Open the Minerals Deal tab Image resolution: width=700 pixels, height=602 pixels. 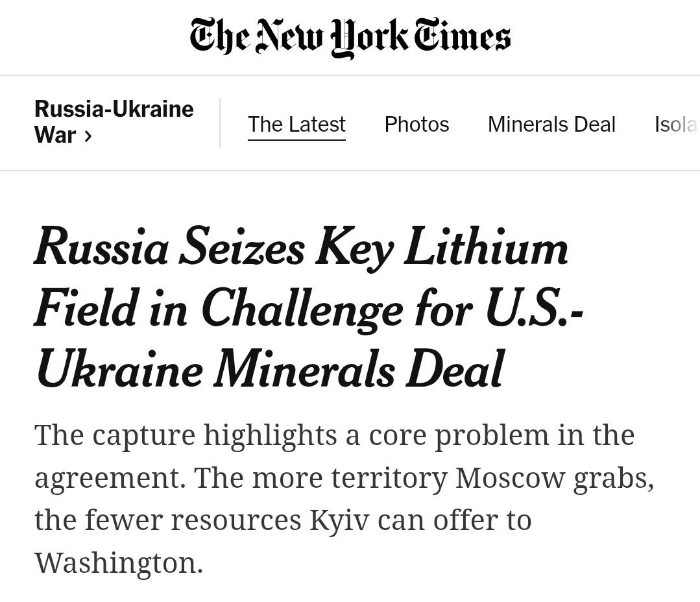(551, 124)
